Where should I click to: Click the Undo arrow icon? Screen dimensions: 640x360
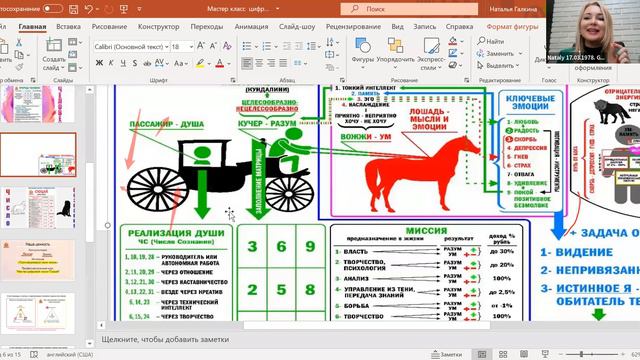pos(89,9)
